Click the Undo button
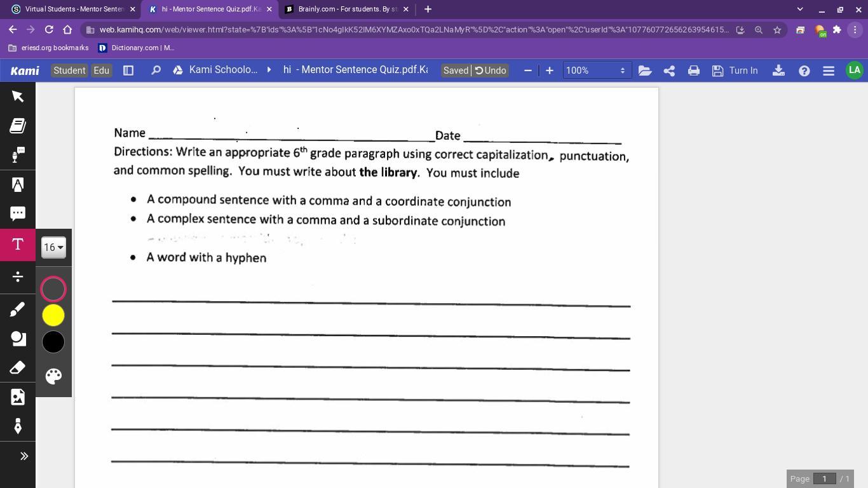This screenshot has width=868, height=488. pyautogui.click(x=491, y=71)
